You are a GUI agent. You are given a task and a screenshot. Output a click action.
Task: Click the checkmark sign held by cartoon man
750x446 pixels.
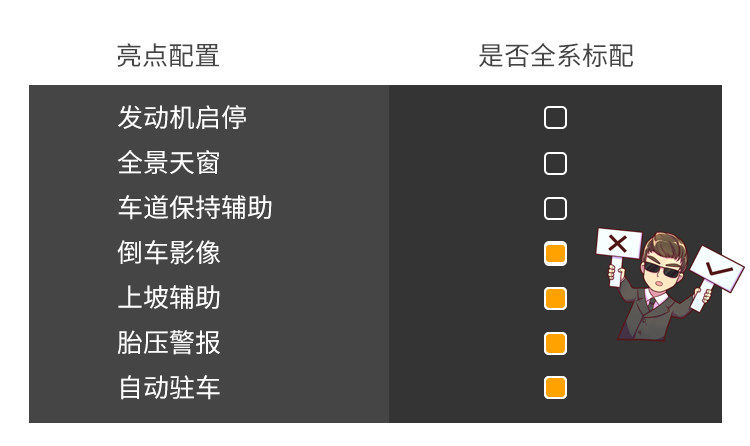[x=717, y=268]
